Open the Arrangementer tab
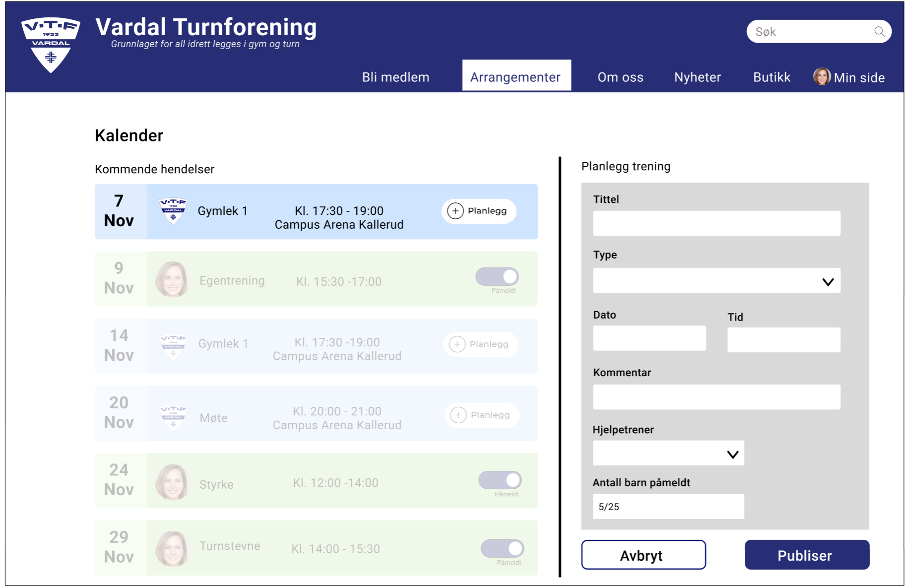The width and height of the screenshot is (908, 588). coord(516,77)
